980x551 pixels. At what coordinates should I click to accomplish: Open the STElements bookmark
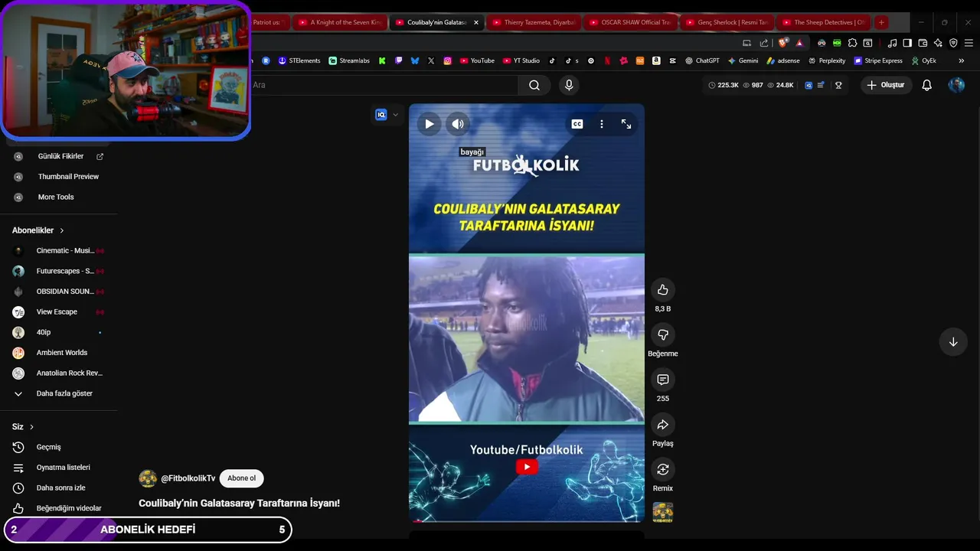coord(299,60)
